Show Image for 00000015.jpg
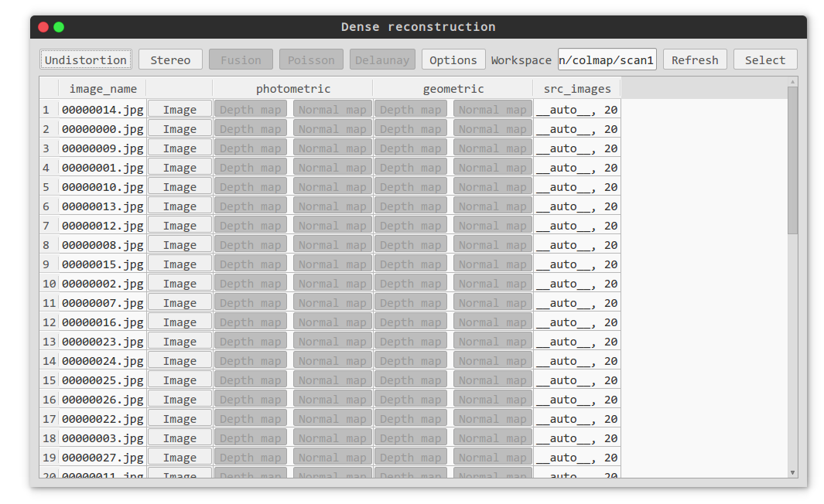Screen dimensions: 824x504 click(x=180, y=264)
